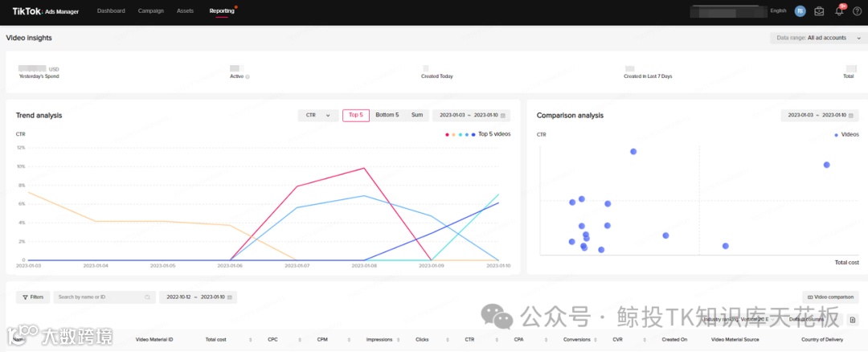The image size is (868, 352).
Task: Click the export icon beside Default columns
Action: (x=853, y=319)
